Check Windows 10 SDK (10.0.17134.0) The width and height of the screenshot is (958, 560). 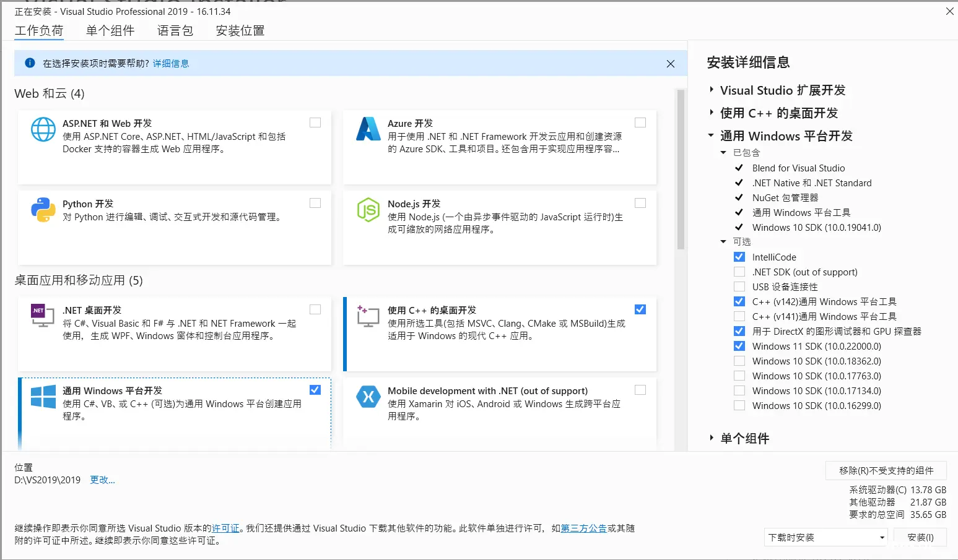(x=739, y=390)
